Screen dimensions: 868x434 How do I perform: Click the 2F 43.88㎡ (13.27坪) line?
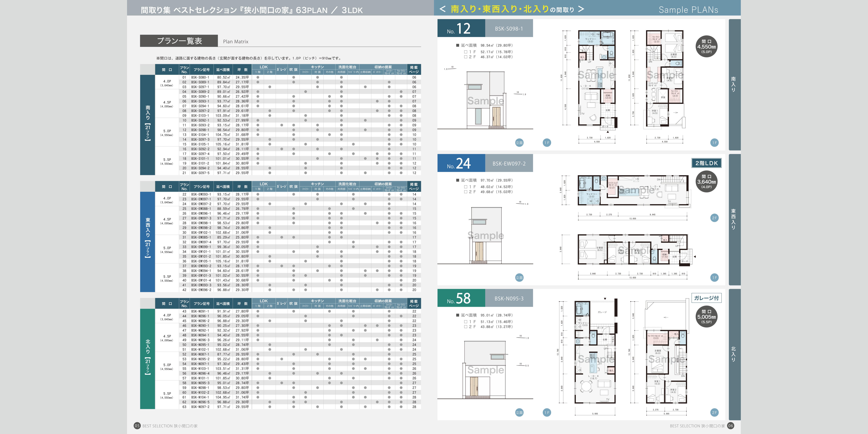click(489, 327)
